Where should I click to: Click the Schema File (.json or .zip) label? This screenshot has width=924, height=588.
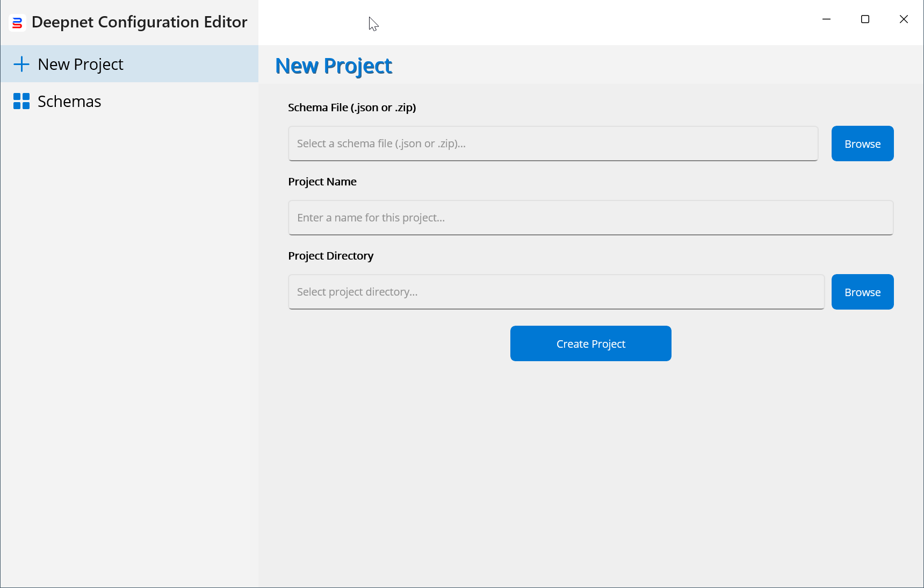click(352, 107)
